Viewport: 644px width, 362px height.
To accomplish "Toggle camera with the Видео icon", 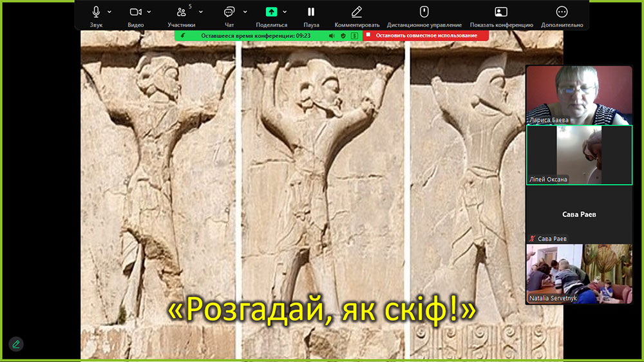I will (135, 12).
